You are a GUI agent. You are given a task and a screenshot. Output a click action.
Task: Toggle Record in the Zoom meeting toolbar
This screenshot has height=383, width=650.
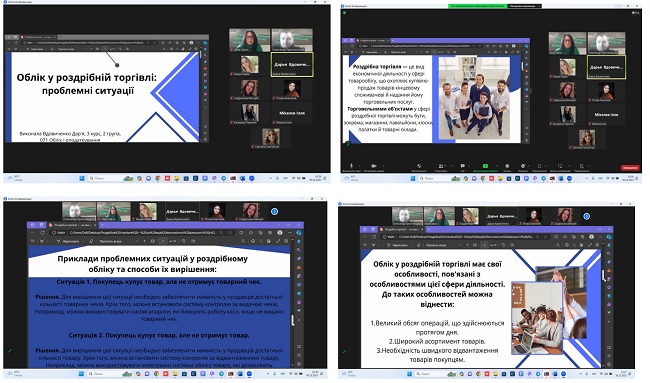pyautogui.click(x=507, y=166)
